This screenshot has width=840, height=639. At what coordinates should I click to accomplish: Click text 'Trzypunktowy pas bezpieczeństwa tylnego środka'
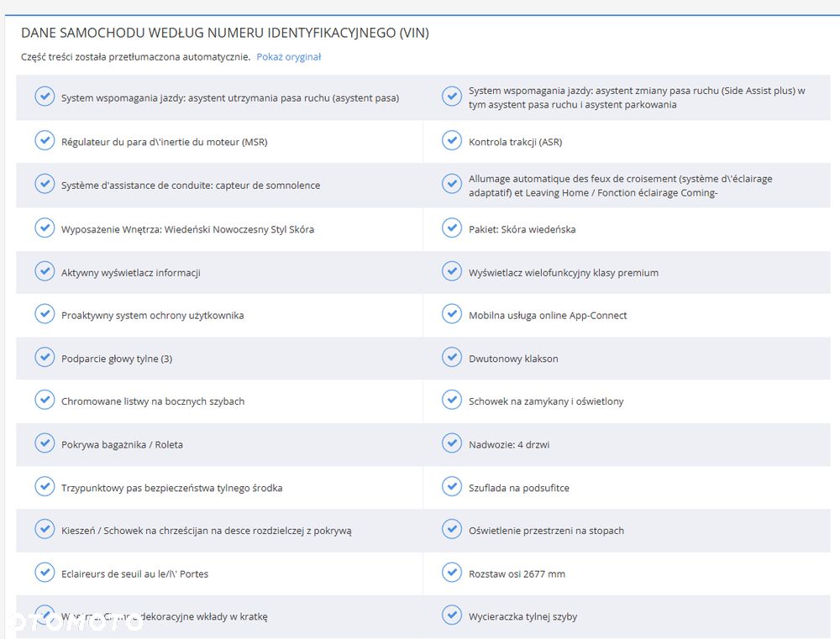coord(172,488)
